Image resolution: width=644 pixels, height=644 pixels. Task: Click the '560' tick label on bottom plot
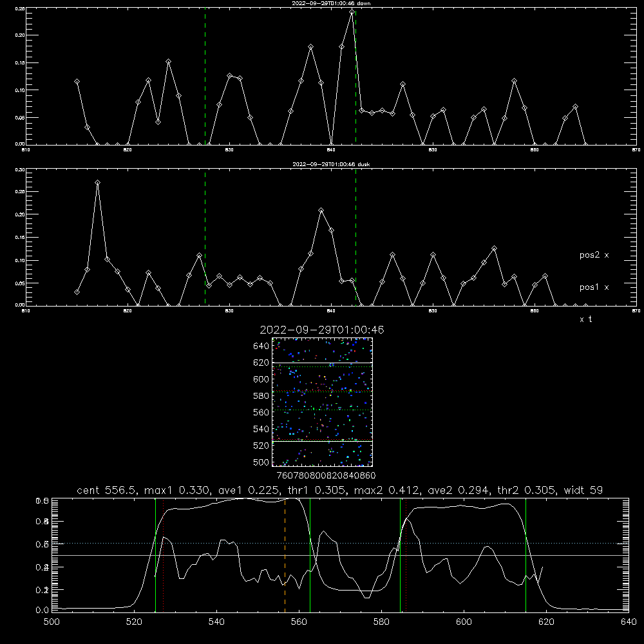point(299,622)
